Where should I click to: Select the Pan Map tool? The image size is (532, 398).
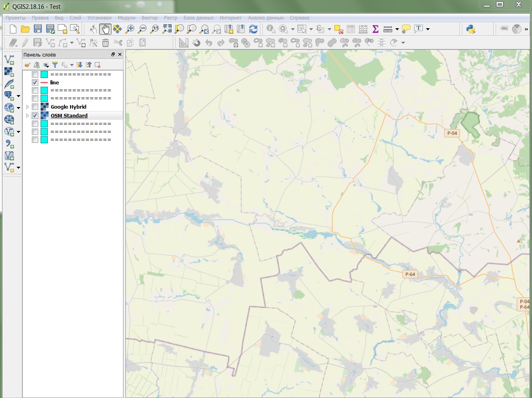[x=106, y=29]
